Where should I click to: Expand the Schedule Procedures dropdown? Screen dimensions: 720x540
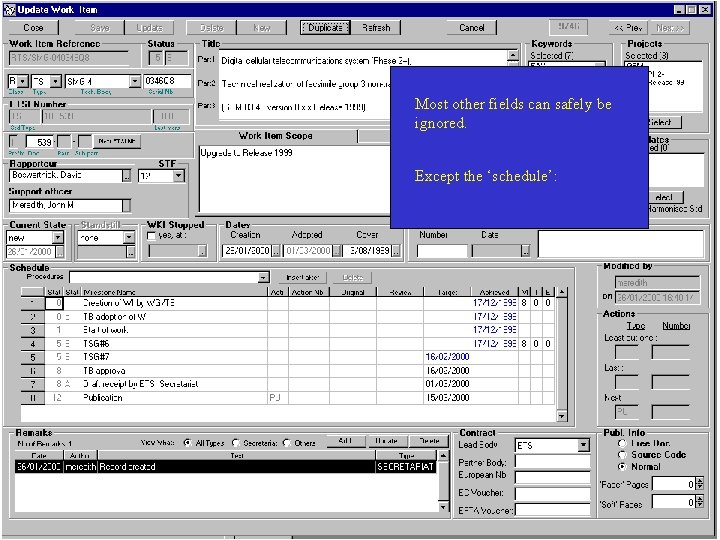(263, 277)
